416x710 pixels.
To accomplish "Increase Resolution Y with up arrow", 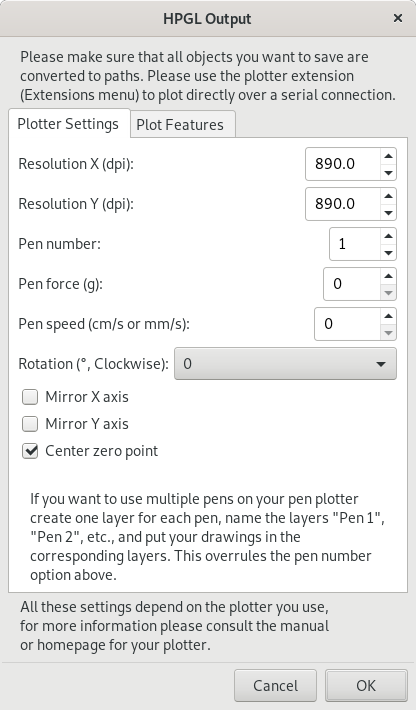I will coord(388,196).
